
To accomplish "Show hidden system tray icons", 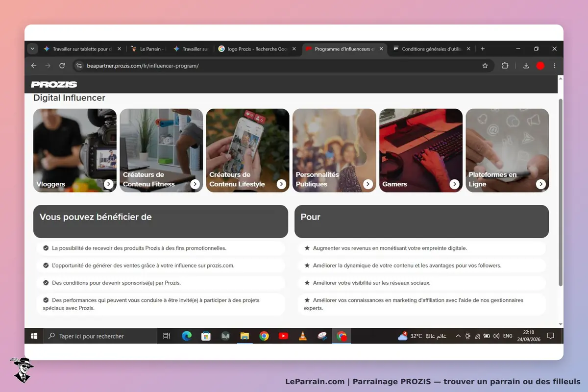I will 458,336.
